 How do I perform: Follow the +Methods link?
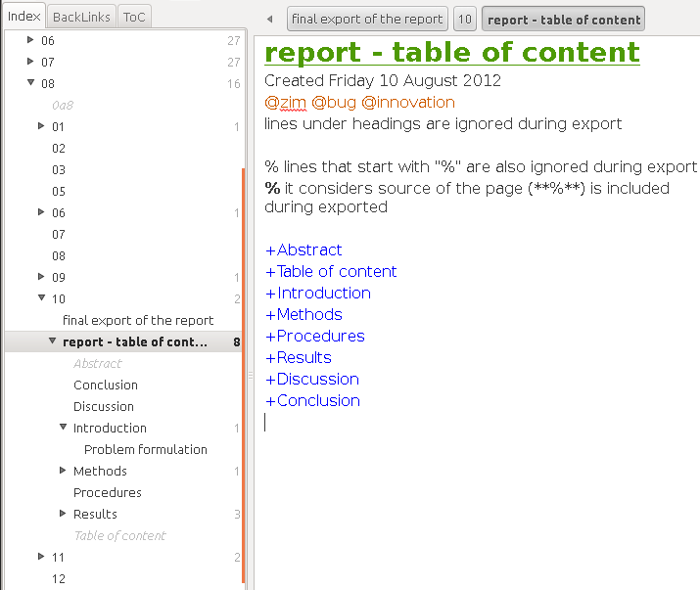pos(303,315)
